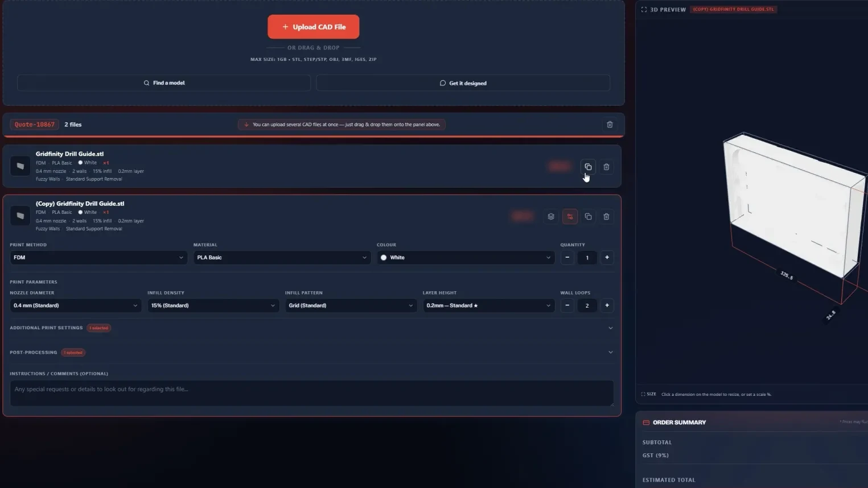Duplicate the (Copy) Gridfinity Drill Guide file

[x=588, y=217]
